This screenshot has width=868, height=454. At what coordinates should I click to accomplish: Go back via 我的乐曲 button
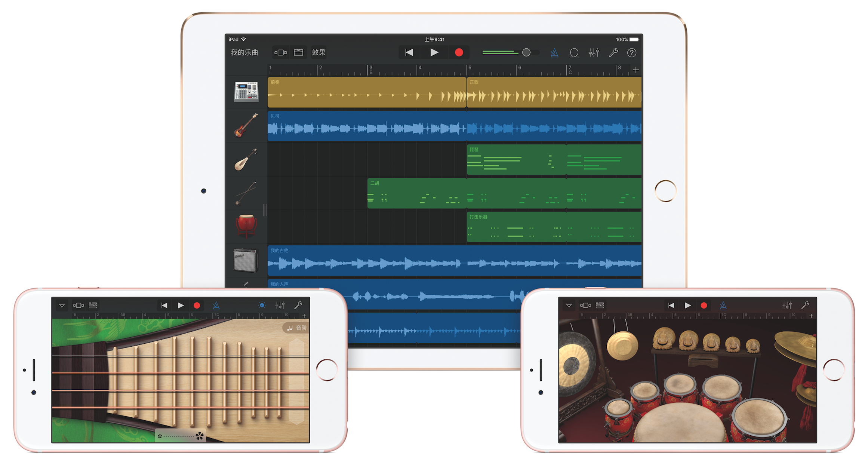pos(244,52)
